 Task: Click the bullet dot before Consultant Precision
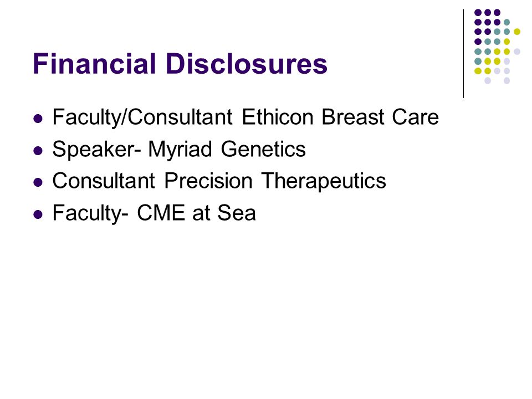(x=38, y=182)
